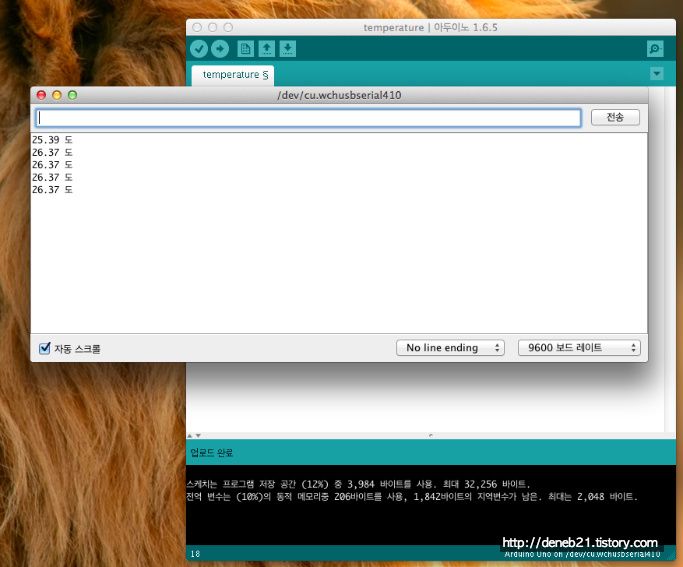Image resolution: width=683 pixels, height=567 pixels.
Task: Click the New sketch icon
Action: coord(246,49)
